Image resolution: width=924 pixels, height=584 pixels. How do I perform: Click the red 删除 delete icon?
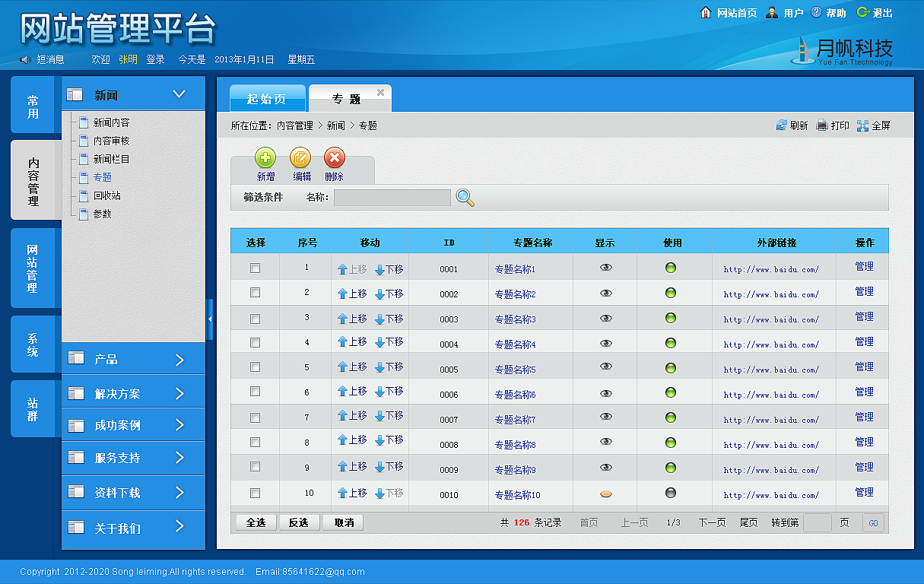335,158
